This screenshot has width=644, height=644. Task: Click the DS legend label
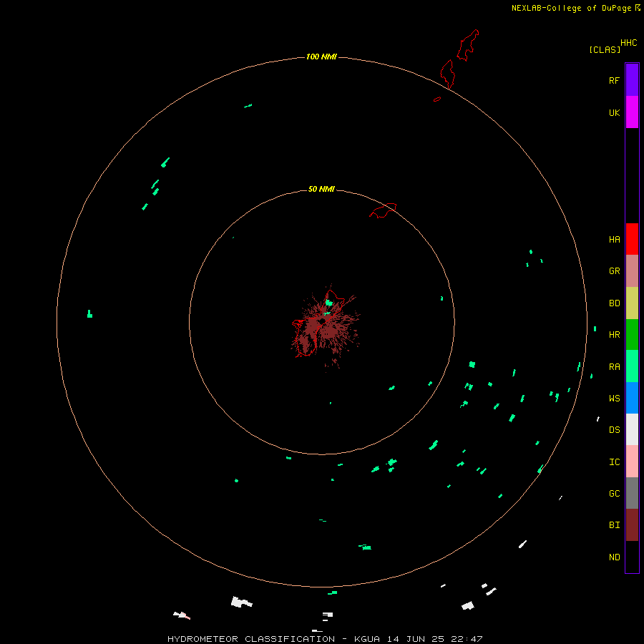point(614,430)
